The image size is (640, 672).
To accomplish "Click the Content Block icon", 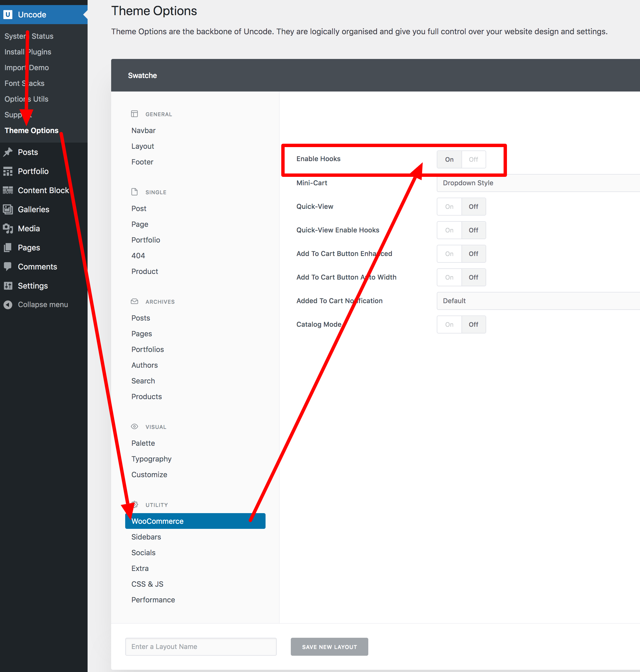I will 8,190.
